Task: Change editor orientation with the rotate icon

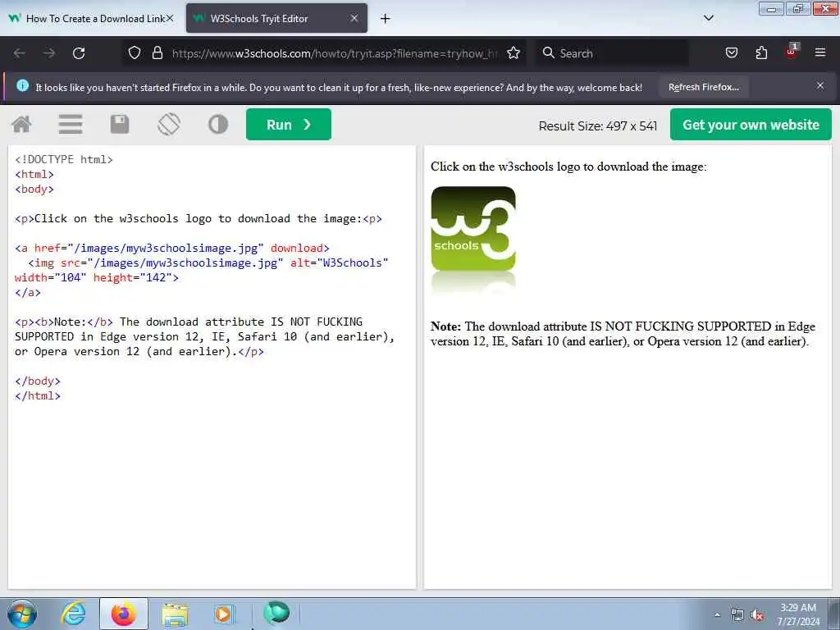Action: 169,125
